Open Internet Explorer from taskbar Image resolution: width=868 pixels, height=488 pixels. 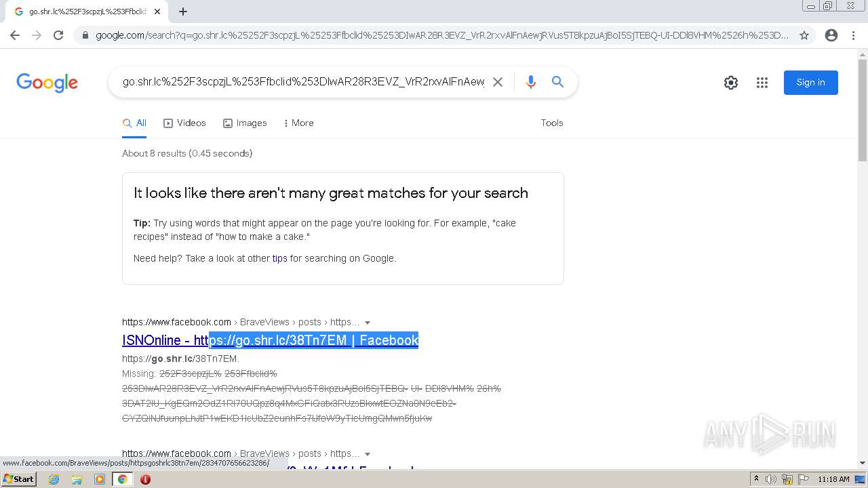54,479
